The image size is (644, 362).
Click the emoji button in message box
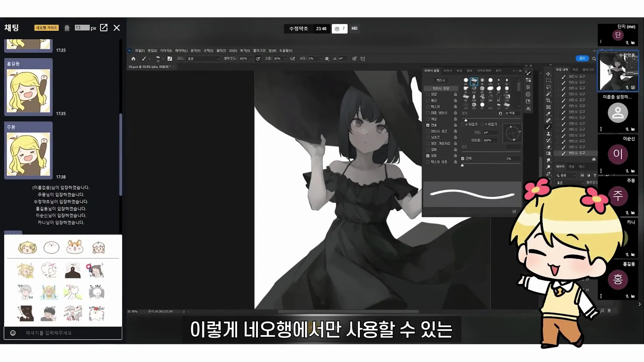tap(13, 333)
